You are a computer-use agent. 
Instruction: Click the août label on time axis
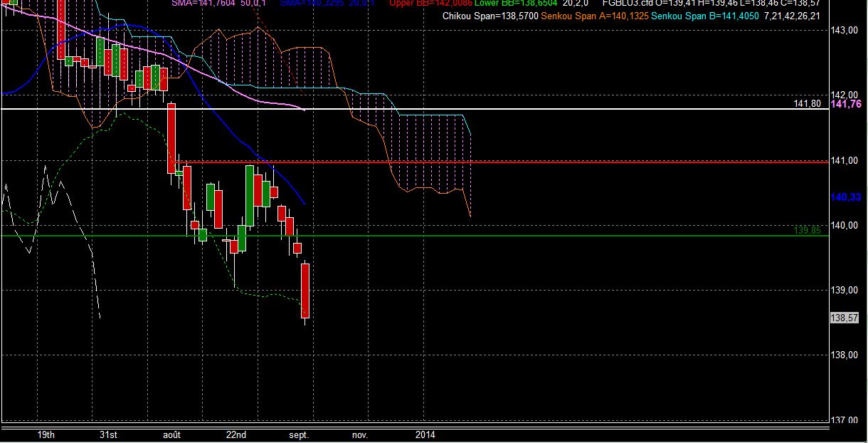172,434
